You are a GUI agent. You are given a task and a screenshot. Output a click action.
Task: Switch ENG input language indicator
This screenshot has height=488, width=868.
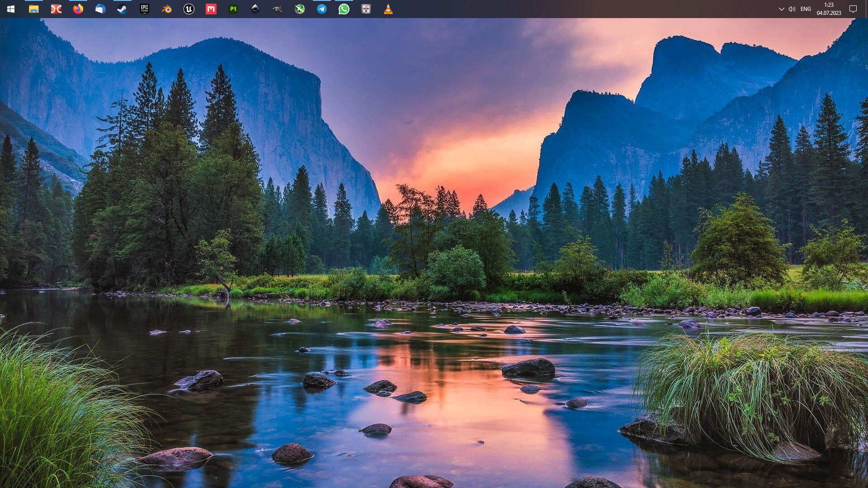806,9
